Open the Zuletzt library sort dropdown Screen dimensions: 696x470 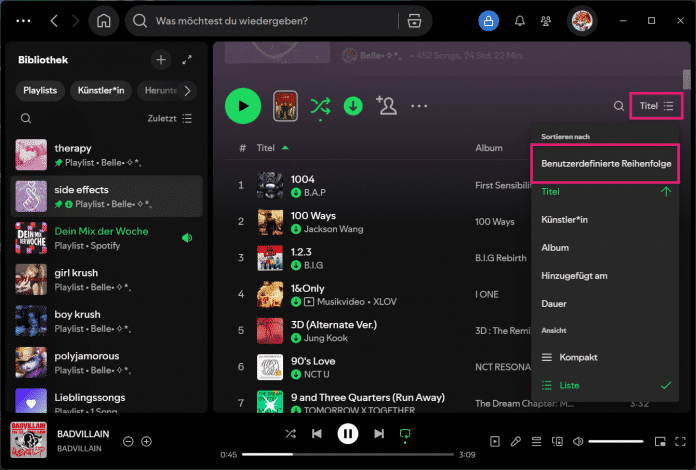click(169, 118)
